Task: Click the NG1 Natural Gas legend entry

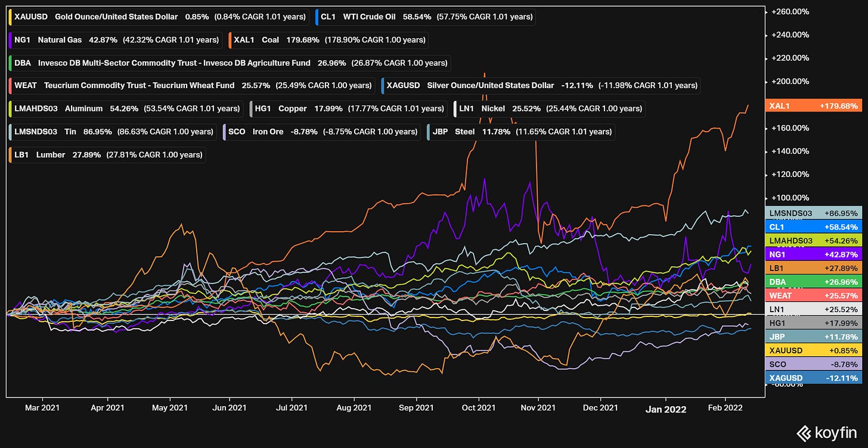Action: click(x=116, y=40)
